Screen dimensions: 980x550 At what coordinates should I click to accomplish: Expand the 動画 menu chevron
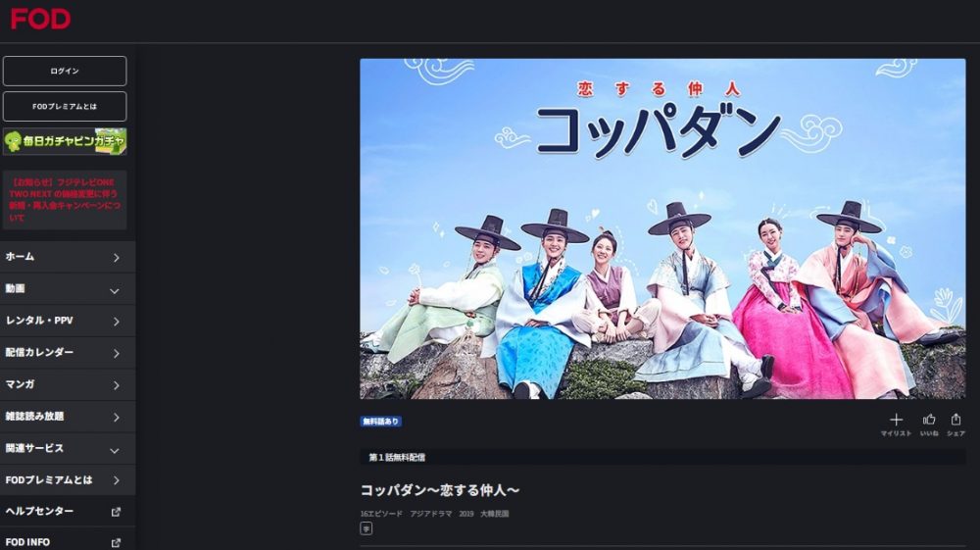[115, 290]
